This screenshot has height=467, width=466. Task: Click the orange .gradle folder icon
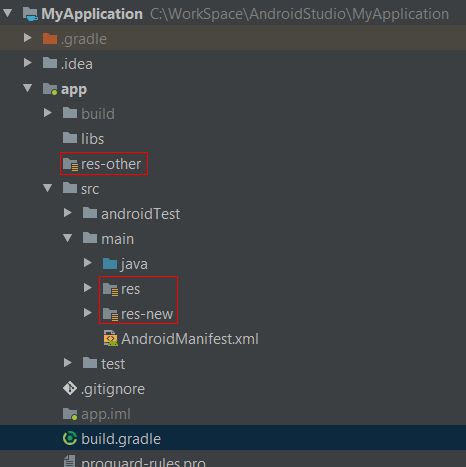[x=50, y=38]
